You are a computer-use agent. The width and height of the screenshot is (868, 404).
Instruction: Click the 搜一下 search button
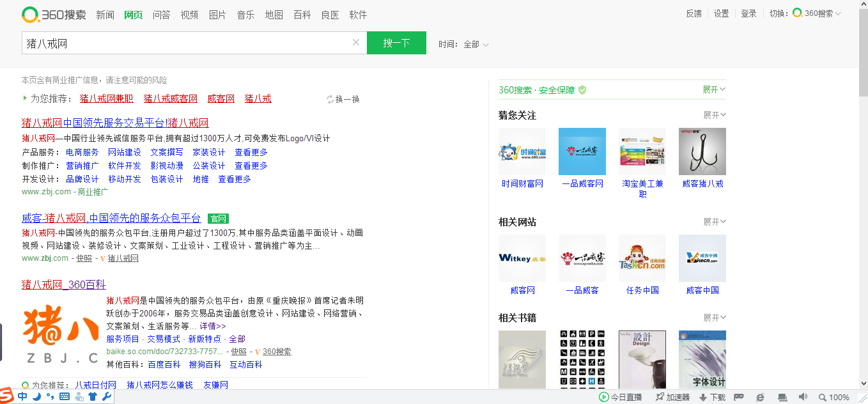point(396,43)
